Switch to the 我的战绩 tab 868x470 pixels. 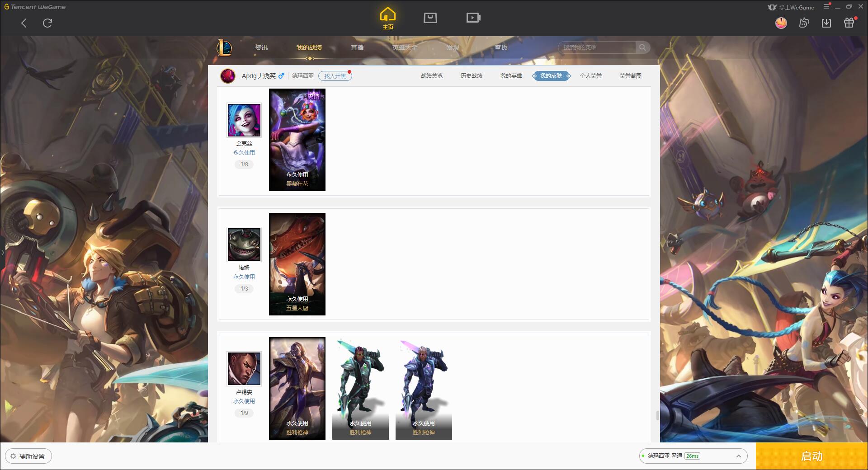[x=309, y=47]
